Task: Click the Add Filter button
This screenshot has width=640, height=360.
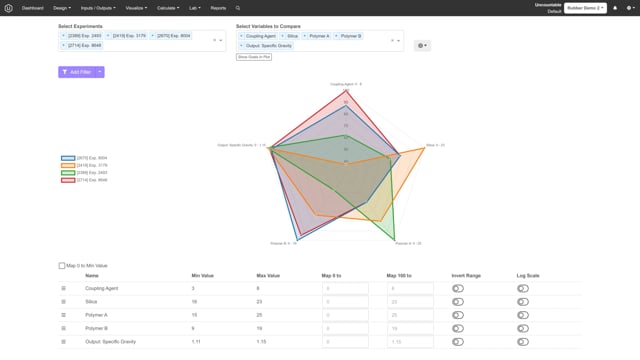Action: coord(77,72)
